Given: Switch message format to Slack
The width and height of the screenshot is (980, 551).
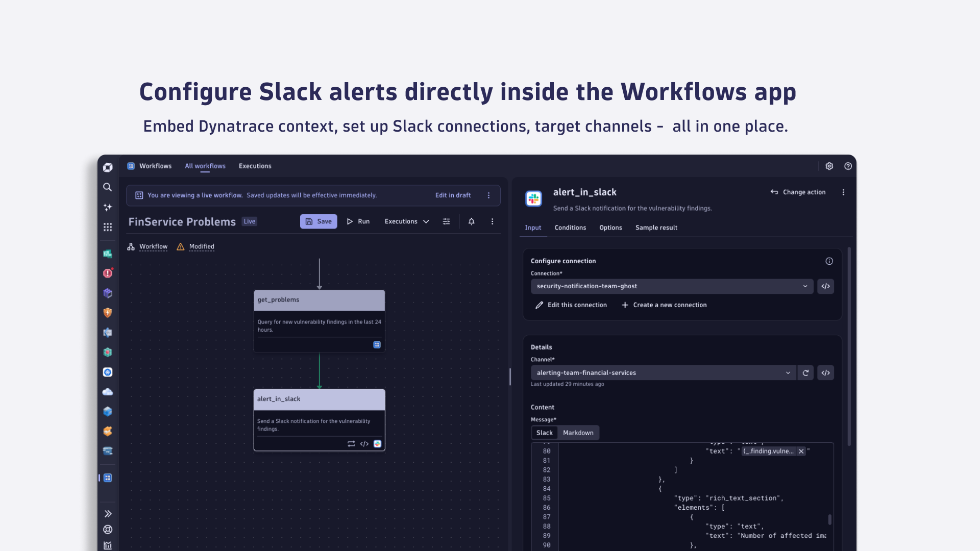Looking at the screenshot, I should [x=545, y=433].
